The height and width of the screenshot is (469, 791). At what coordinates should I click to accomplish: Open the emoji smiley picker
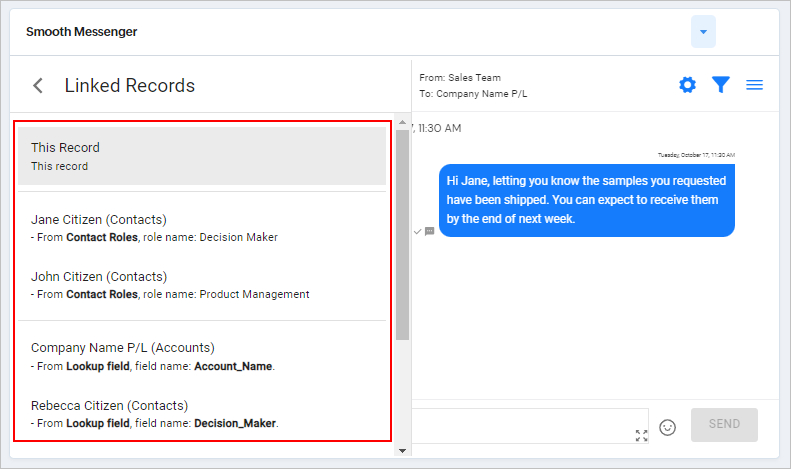coord(667,427)
